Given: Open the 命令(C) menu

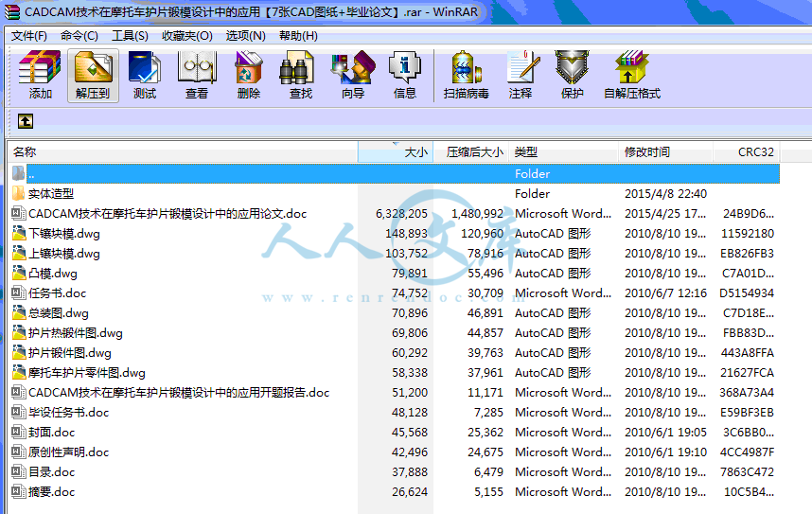Looking at the screenshot, I should 79,36.
